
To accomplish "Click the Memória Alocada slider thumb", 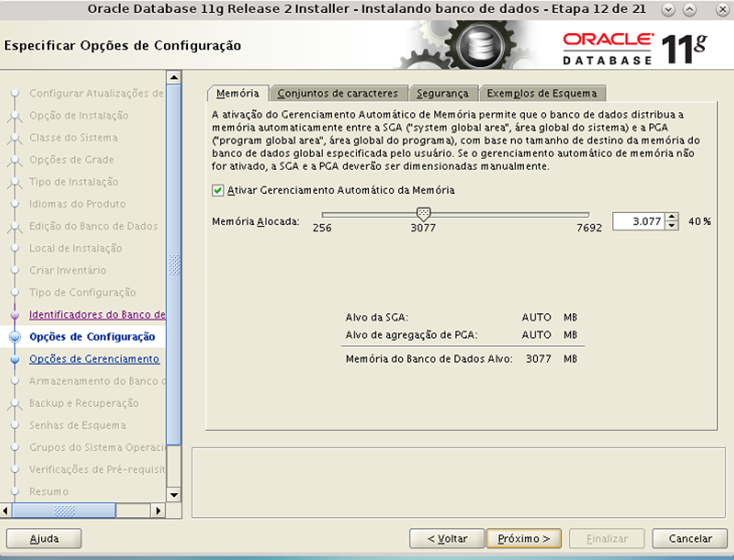I will [423, 215].
